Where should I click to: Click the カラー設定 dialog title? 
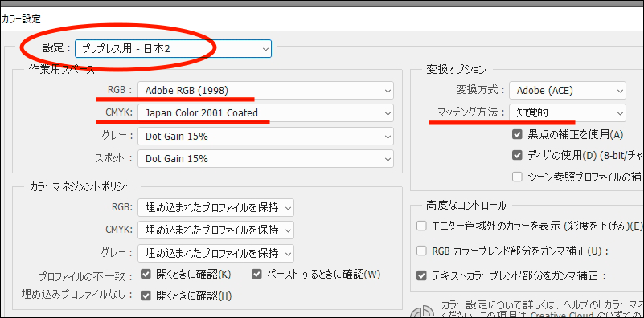tap(21, 18)
